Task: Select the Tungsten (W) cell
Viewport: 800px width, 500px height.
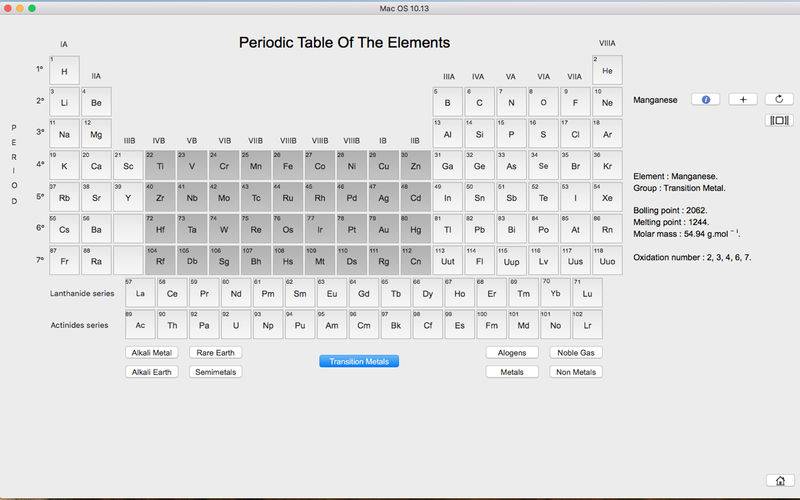Action: (224, 229)
